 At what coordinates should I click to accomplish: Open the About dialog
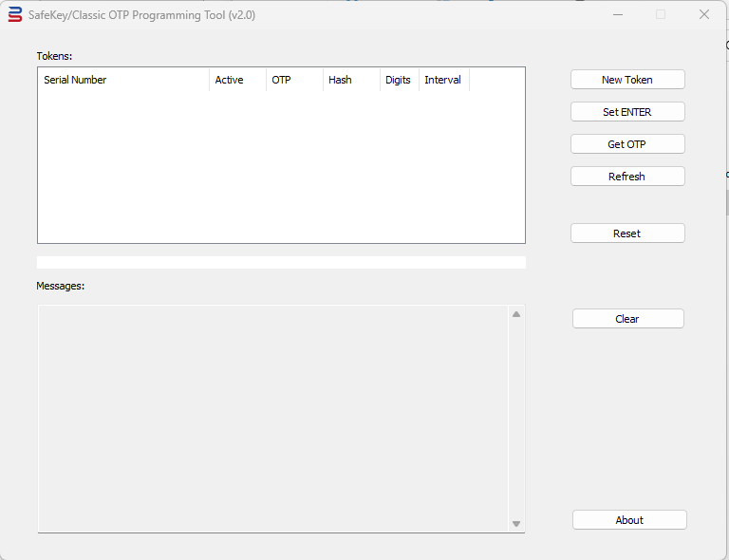point(628,520)
